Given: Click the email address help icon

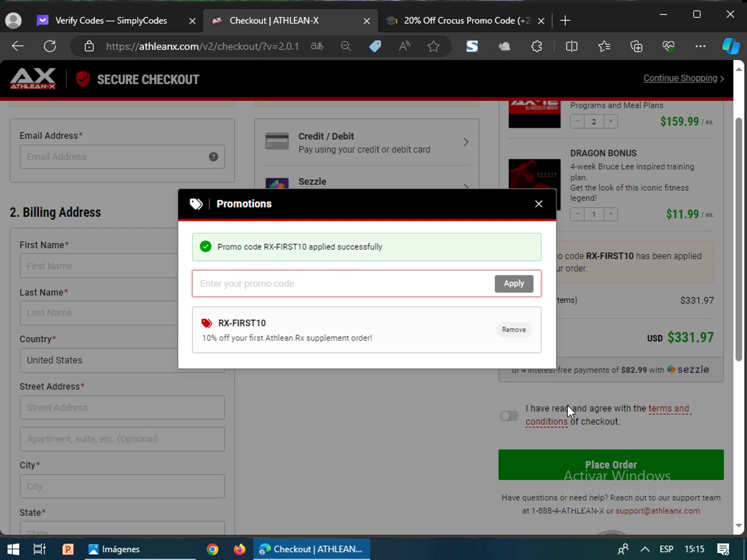Looking at the screenshot, I should pyautogui.click(x=213, y=157).
